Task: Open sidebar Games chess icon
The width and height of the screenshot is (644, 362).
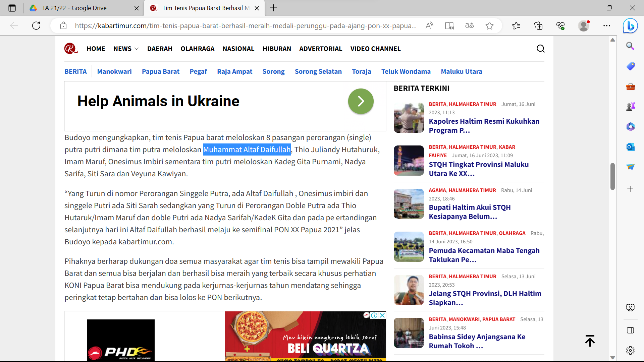Action: click(x=630, y=107)
